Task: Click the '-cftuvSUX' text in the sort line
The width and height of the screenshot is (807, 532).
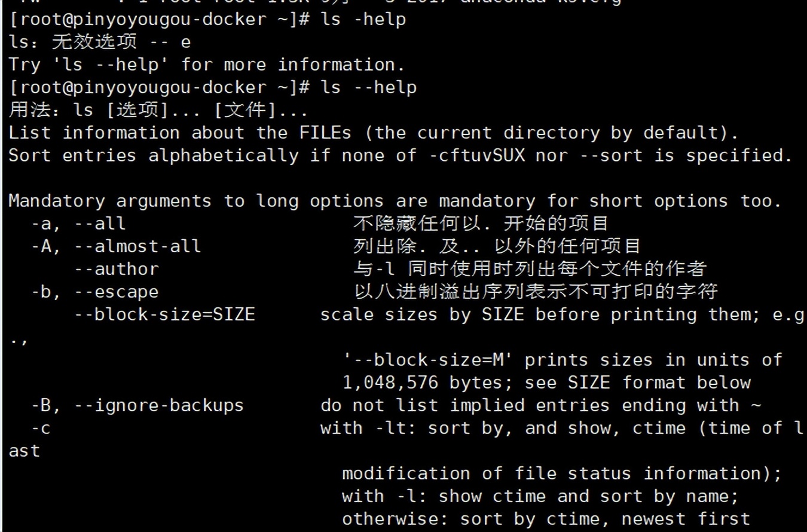Action: click(476, 155)
